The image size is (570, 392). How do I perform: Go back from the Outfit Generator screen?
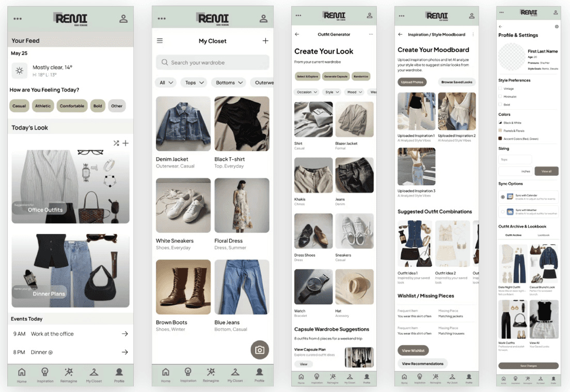click(297, 34)
